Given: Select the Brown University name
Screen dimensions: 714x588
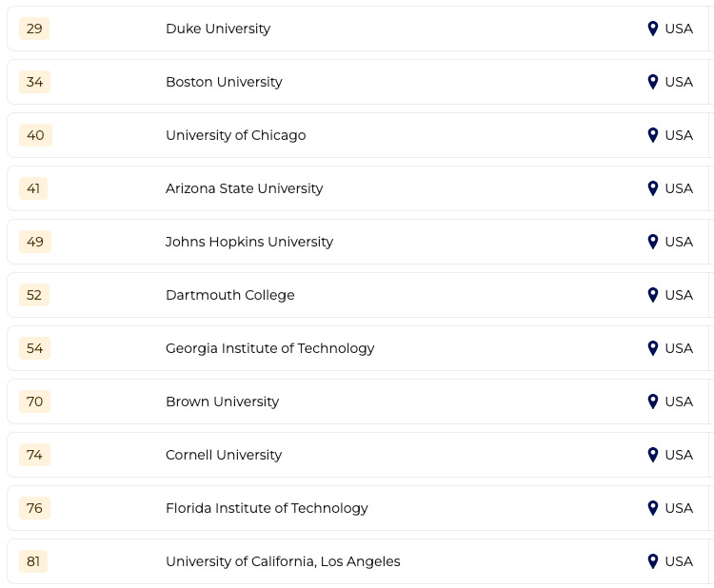Looking at the screenshot, I should [x=222, y=402].
